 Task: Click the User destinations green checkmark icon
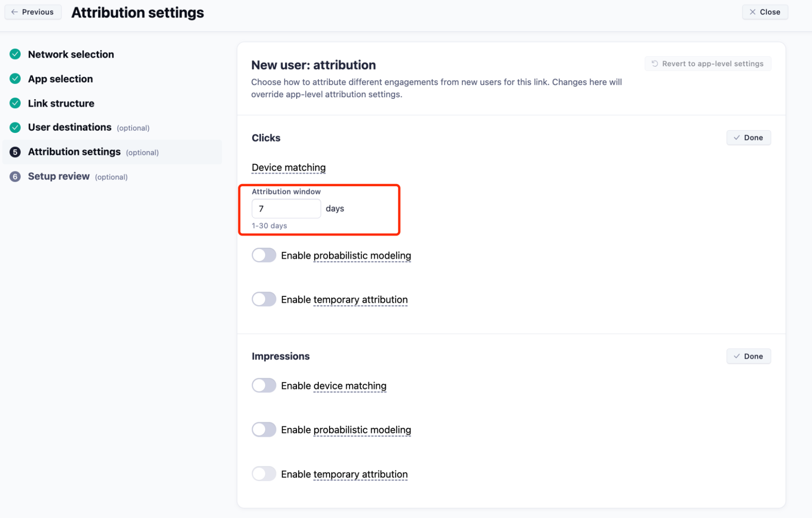15,128
